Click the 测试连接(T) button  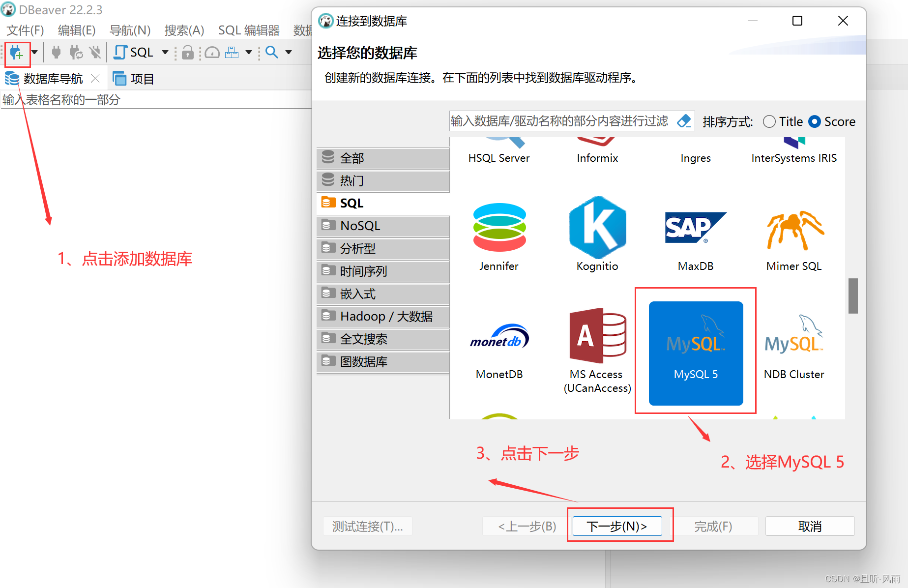[x=367, y=526]
